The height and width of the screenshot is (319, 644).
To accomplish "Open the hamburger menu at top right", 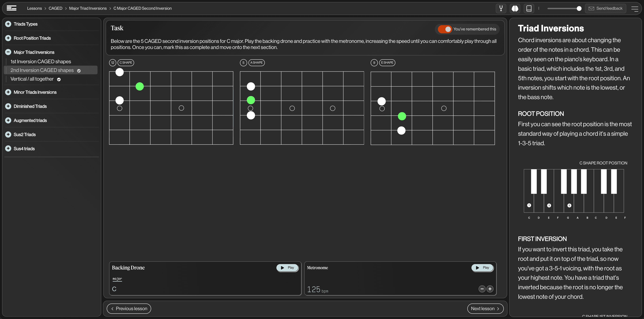I will click(634, 9).
